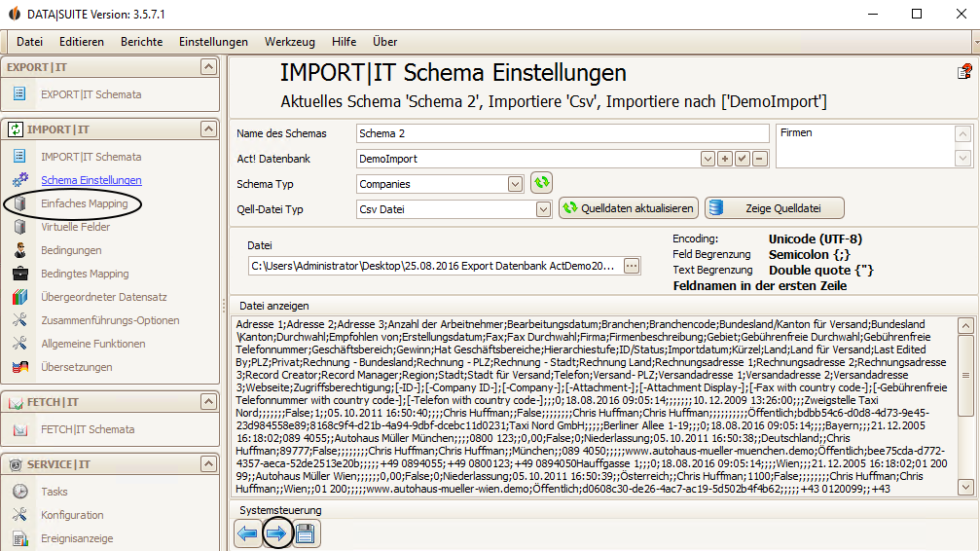Collapse the SERVICE|IT panel
The height and width of the screenshot is (551, 980).
(x=208, y=464)
